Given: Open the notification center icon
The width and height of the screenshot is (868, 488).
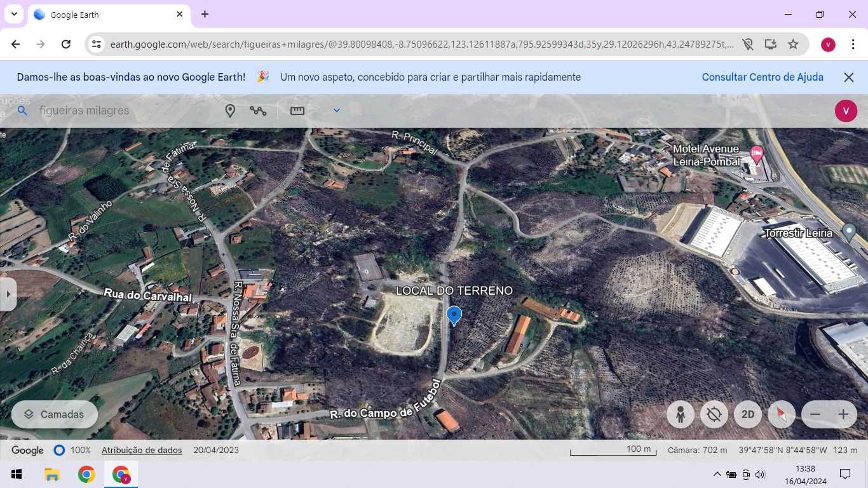Looking at the screenshot, I should [x=845, y=474].
